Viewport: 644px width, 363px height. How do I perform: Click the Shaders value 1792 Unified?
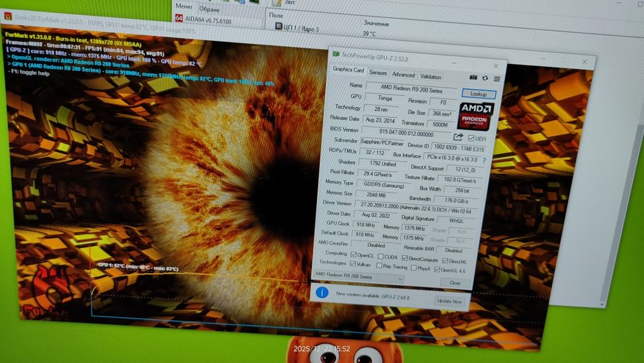click(x=383, y=164)
